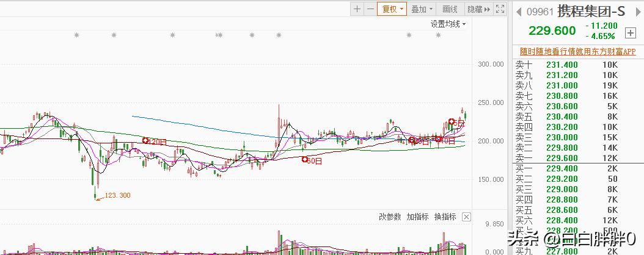Go to next stock with right arrow
Viewport: 644px width, 255px height.
[x=639, y=12]
